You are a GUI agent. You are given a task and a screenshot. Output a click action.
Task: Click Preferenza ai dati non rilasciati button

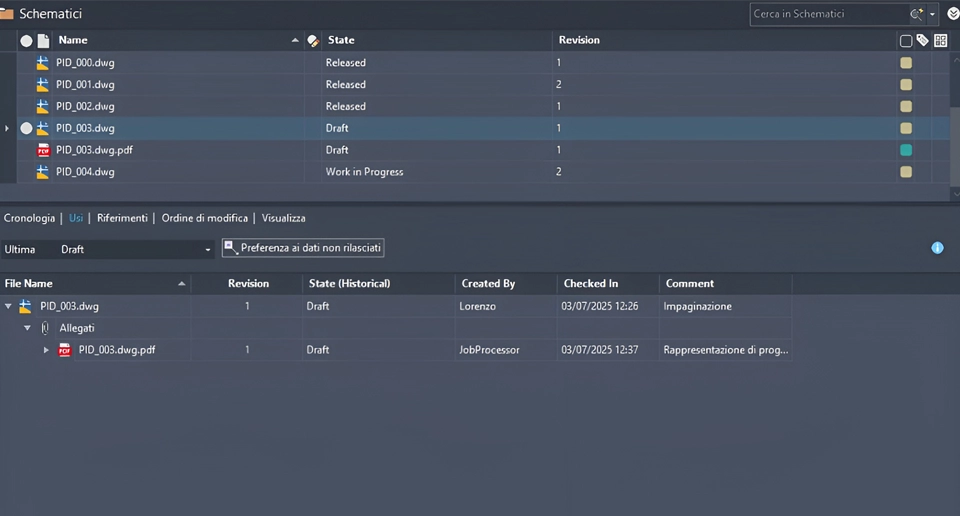coord(303,248)
